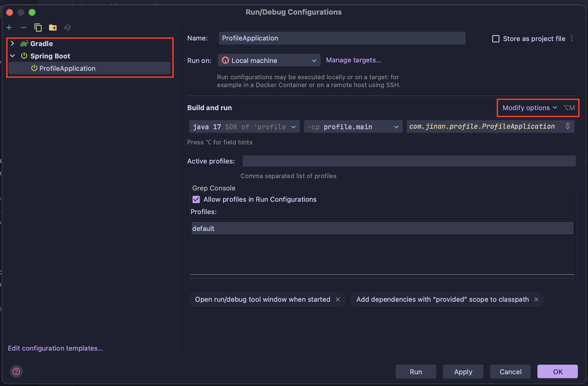Remove the selected configuration
This screenshot has width=588, height=386.
(24, 27)
